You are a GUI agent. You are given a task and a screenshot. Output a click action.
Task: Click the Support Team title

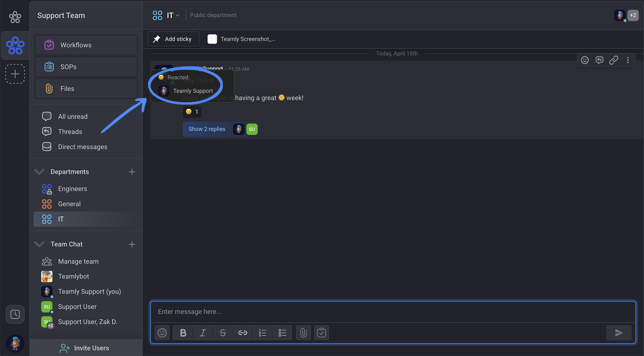[61, 16]
